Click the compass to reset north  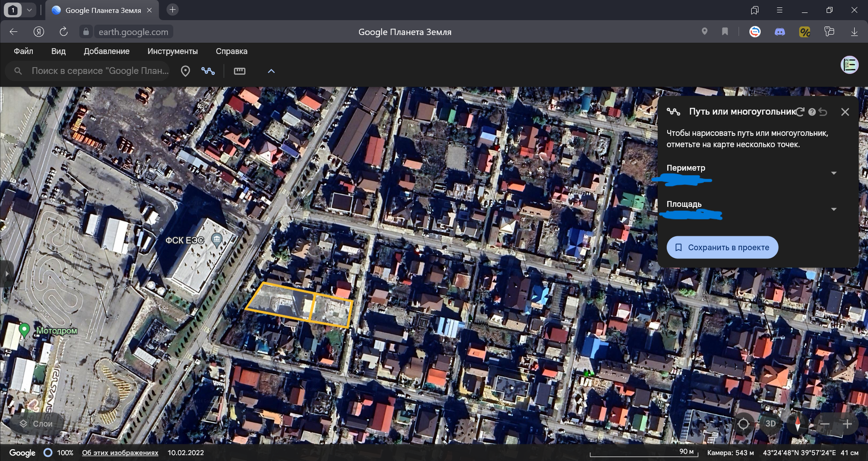tap(797, 424)
